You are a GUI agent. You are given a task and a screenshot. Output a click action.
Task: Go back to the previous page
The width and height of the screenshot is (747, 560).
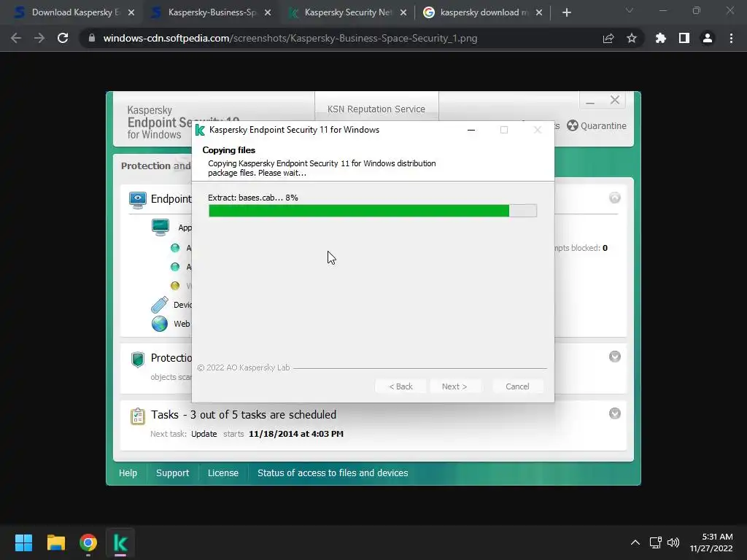pos(16,38)
